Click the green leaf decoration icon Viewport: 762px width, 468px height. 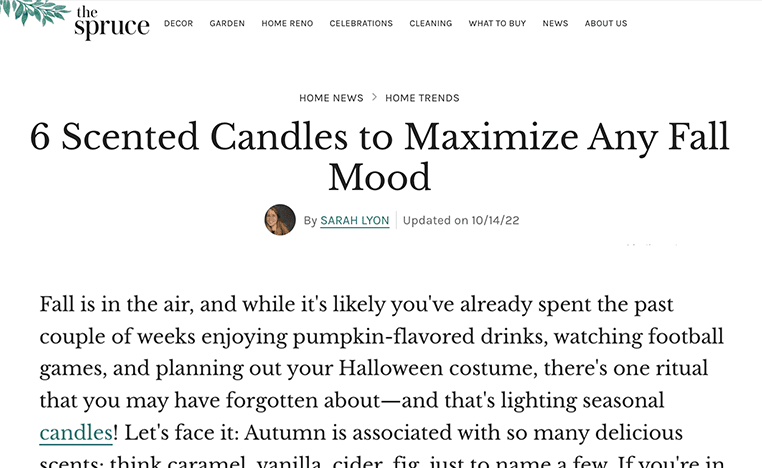coord(33,11)
